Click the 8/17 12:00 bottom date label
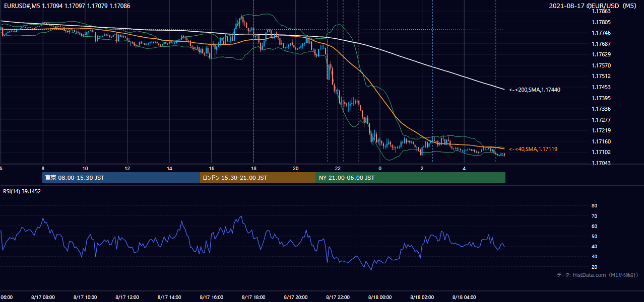Image resolution: width=644 pixels, height=302 pixels. pyautogui.click(x=127, y=297)
